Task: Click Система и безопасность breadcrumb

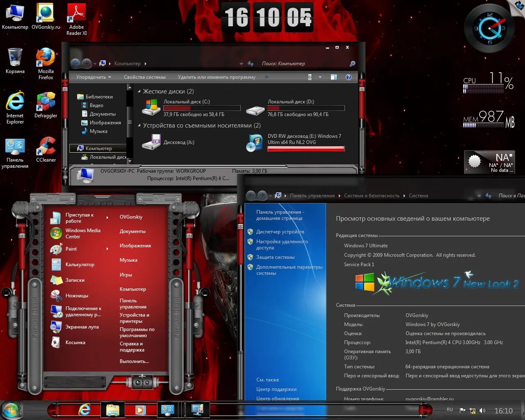Action: (372, 196)
